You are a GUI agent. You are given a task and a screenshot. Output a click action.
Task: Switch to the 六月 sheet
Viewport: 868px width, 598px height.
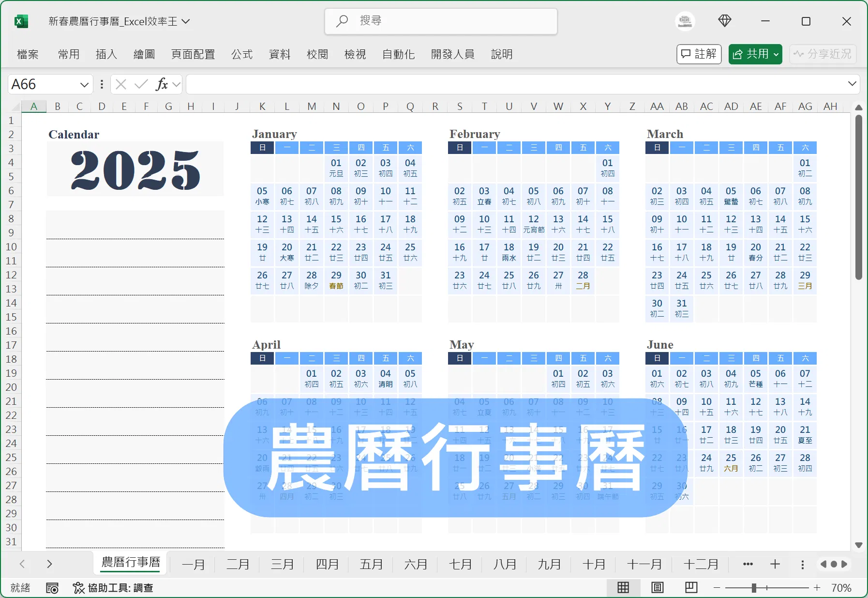click(416, 564)
